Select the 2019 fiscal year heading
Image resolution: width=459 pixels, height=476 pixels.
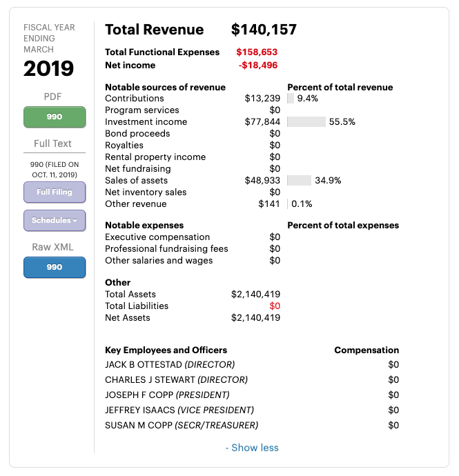(48, 68)
